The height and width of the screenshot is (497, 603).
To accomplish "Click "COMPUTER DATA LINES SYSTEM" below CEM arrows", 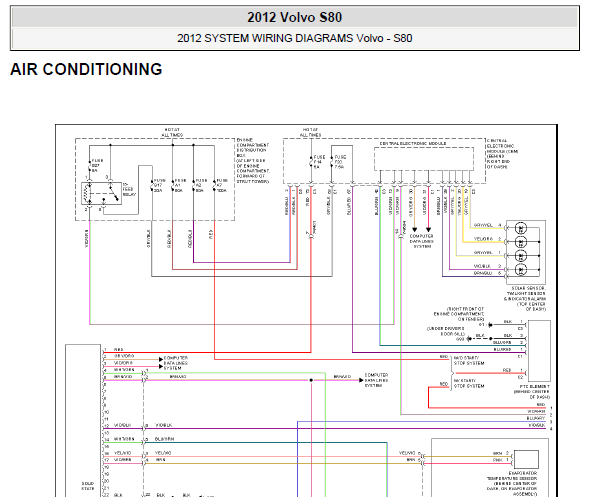I will click(422, 241).
